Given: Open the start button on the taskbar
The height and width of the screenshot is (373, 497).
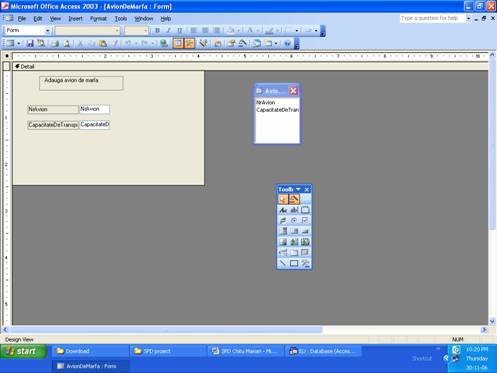Looking at the screenshot, I should 23,351.
